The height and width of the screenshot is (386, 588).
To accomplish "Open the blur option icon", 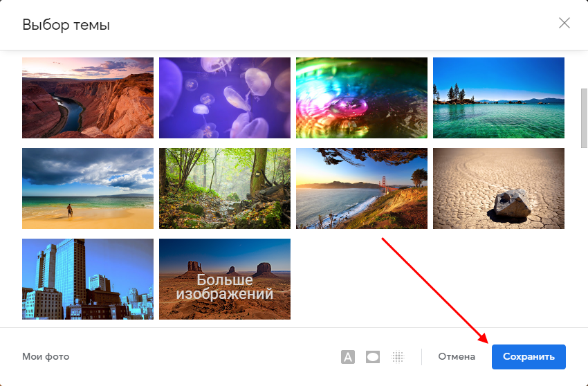I will tap(398, 357).
